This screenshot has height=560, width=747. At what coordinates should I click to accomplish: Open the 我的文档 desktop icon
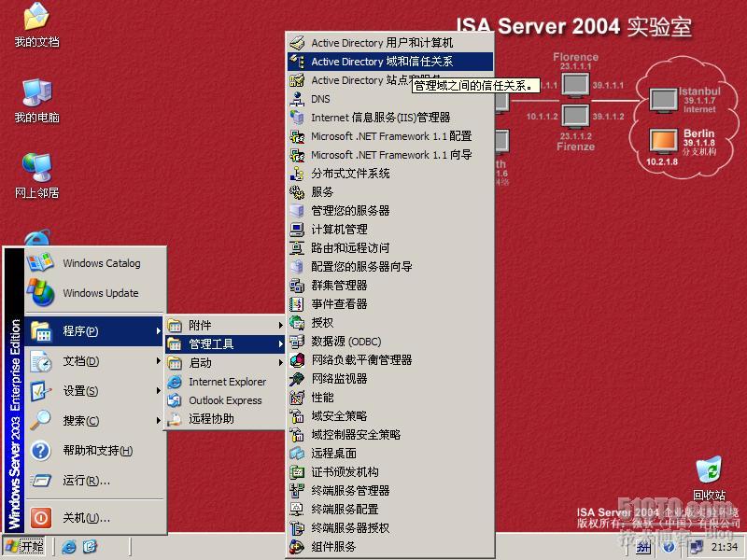click(36, 25)
